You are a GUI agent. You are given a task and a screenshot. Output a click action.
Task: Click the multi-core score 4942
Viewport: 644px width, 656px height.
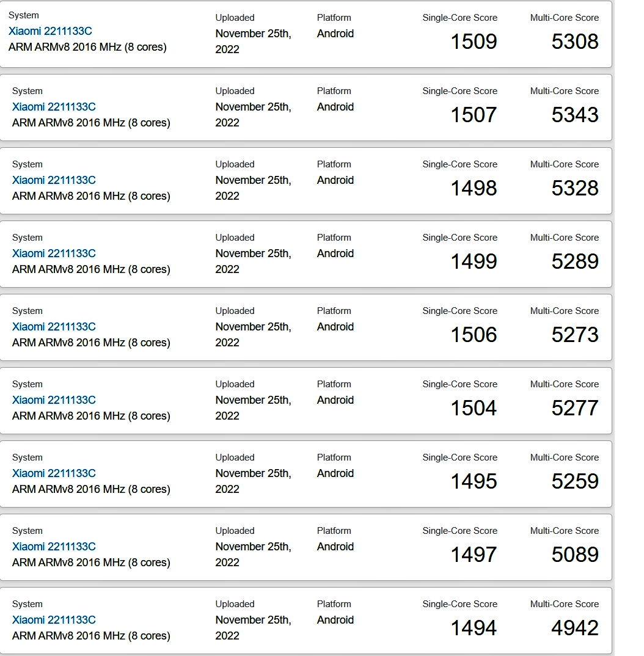(575, 628)
